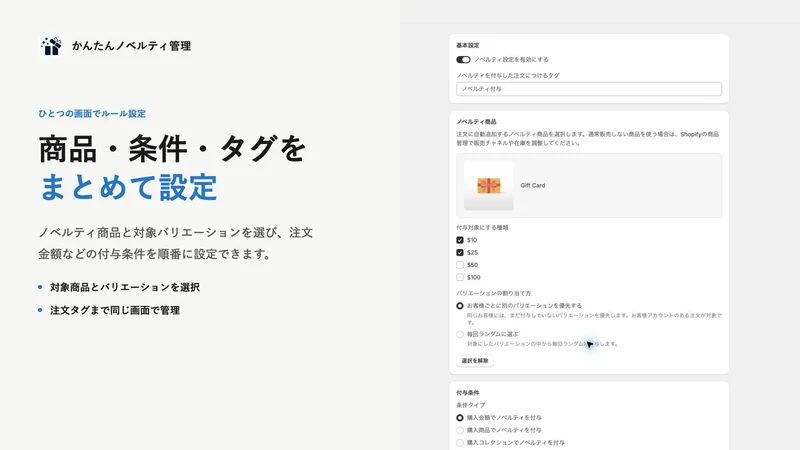Click the gift box app logo icon
The height and width of the screenshot is (450, 800).
point(51,46)
